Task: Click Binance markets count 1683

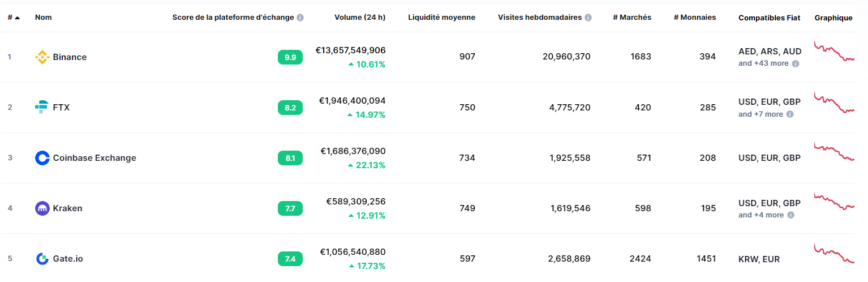Action: (641, 57)
